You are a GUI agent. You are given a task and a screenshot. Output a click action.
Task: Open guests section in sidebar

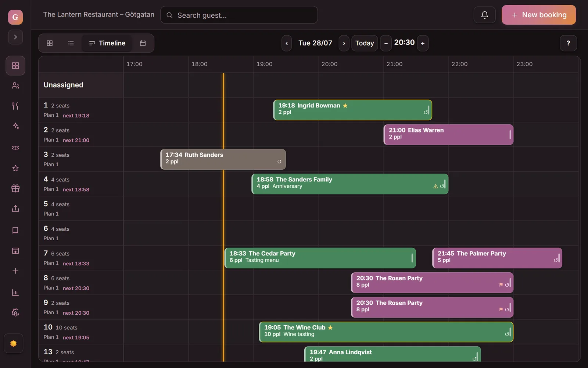click(15, 86)
